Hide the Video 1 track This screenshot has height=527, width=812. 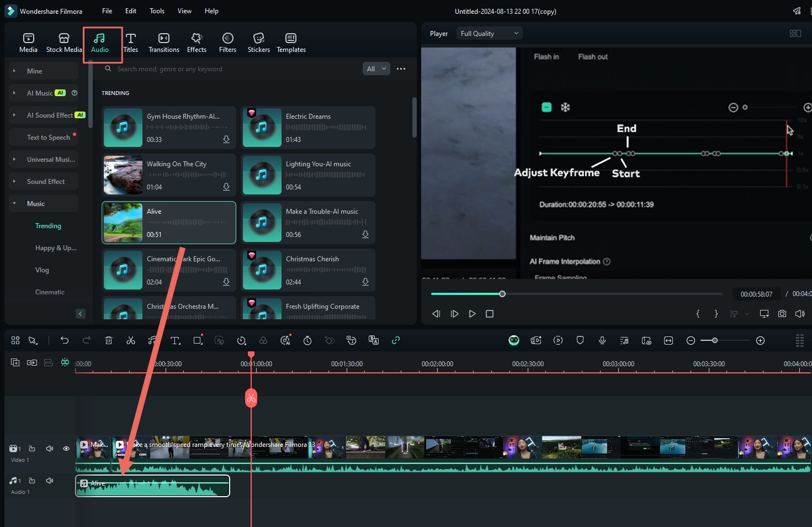click(x=66, y=449)
